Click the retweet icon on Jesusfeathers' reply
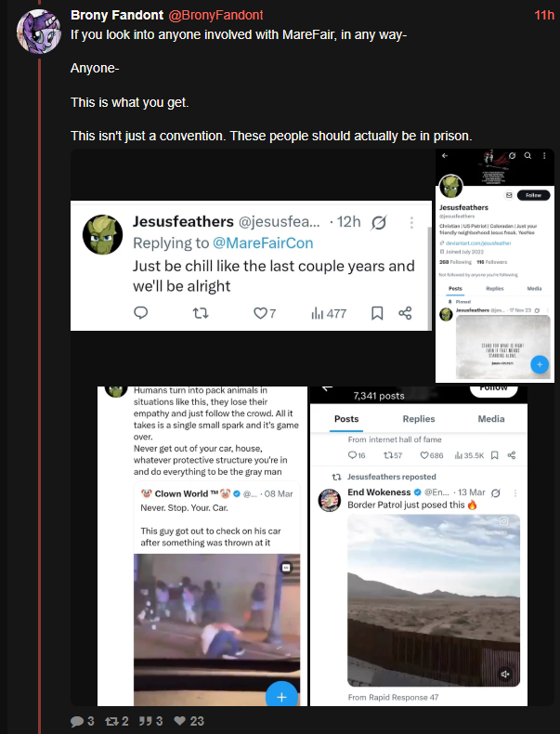The height and width of the screenshot is (734, 560). click(200, 313)
